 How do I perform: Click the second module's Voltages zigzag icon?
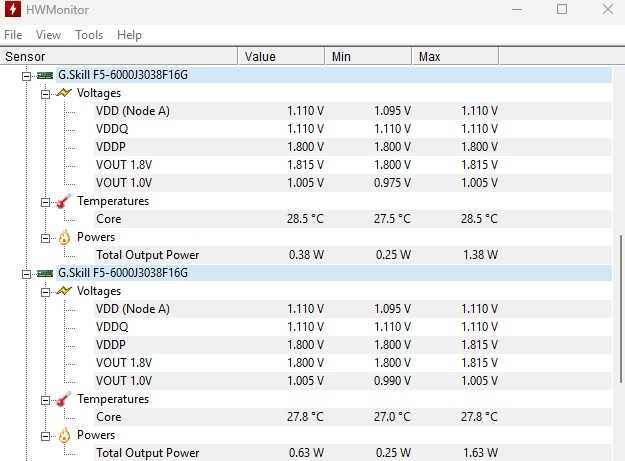pyautogui.click(x=64, y=291)
